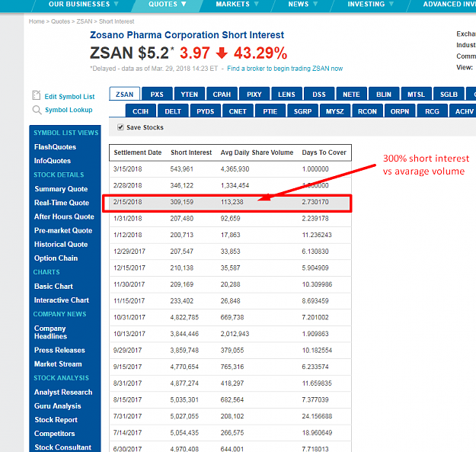Click the Days To Cover column header
Viewport: 476px width, 452px height.
click(324, 152)
